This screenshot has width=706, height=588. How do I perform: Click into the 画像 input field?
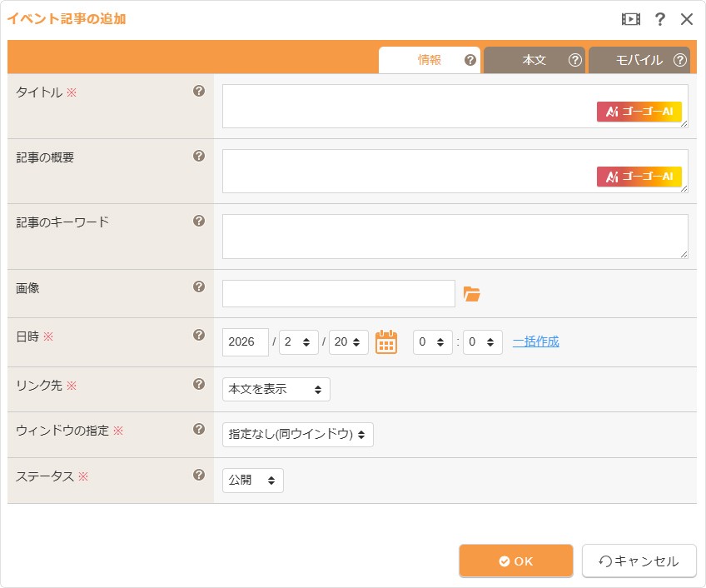pyautogui.click(x=338, y=294)
